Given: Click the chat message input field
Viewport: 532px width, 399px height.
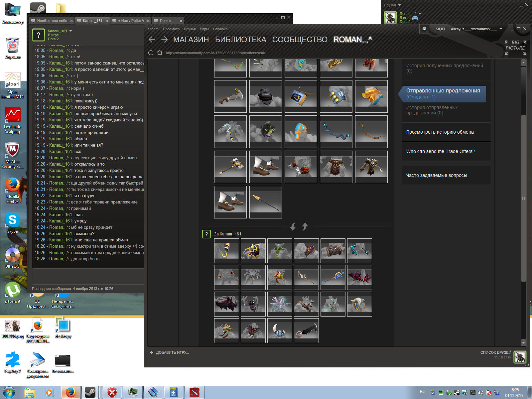Looking at the screenshot, I should (x=88, y=277).
